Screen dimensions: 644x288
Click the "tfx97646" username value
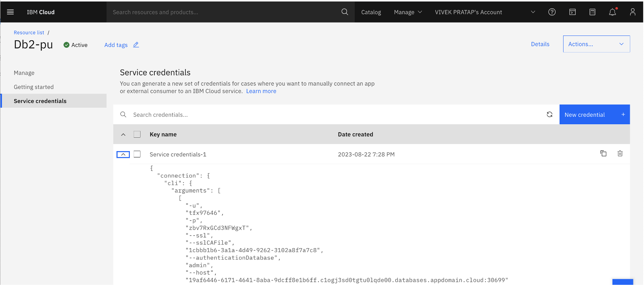pos(204,213)
